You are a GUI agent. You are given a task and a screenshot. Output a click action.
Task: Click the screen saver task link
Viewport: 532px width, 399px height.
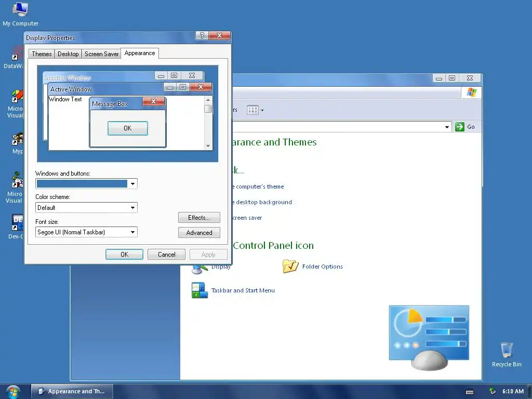point(247,218)
